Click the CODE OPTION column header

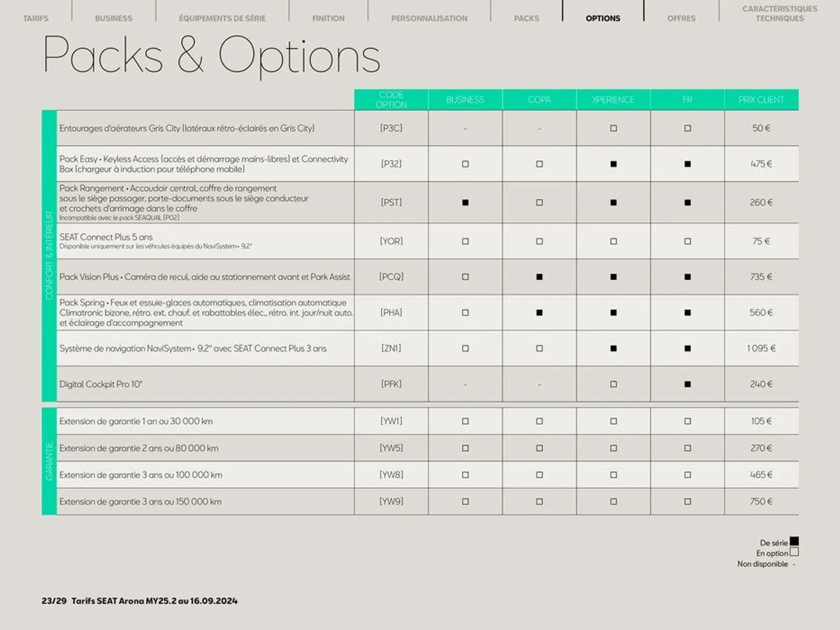click(391, 100)
